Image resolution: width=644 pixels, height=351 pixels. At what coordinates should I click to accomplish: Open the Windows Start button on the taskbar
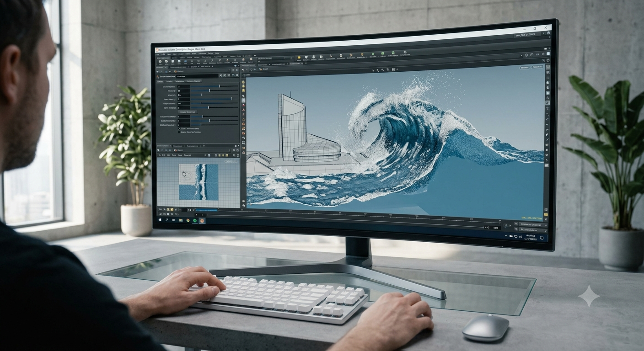click(160, 219)
